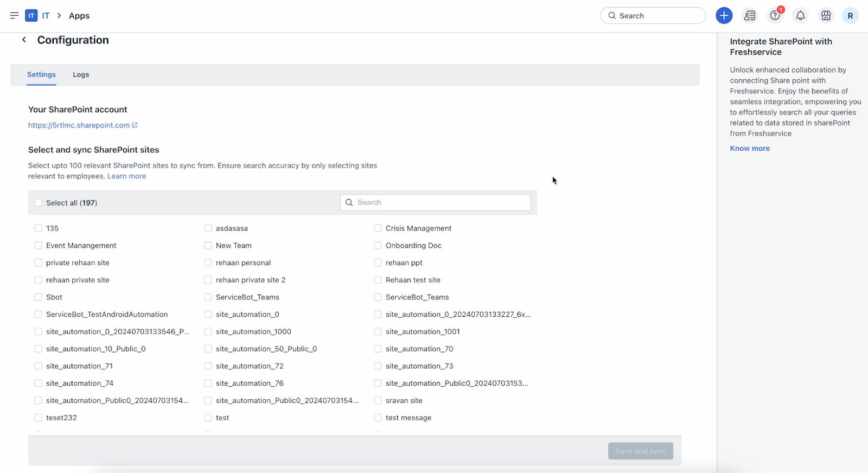868x473 pixels.
Task: Switch to the Settings tab
Action: pos(41,74)
